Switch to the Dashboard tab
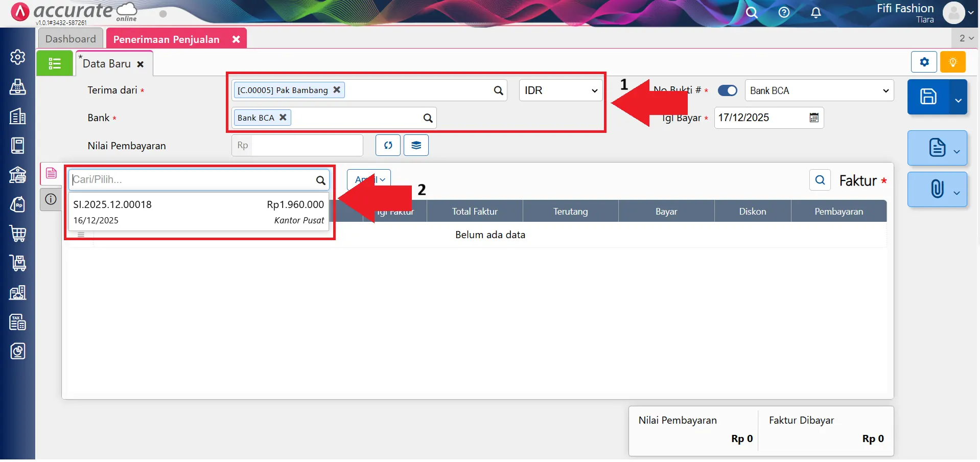 [71, 39]
